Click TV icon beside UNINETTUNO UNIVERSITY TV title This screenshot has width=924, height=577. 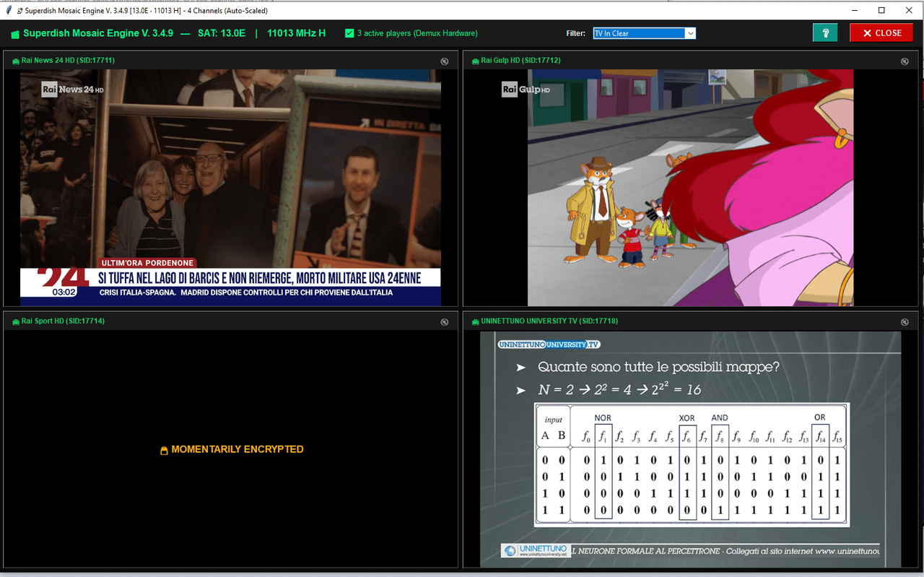coord(475,321)
